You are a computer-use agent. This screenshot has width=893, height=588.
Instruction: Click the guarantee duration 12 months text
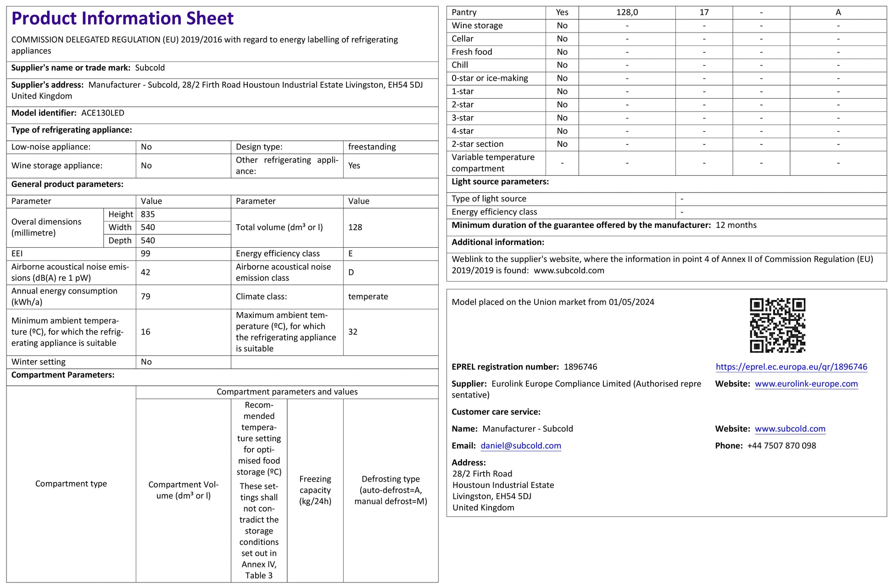point(736,225)
